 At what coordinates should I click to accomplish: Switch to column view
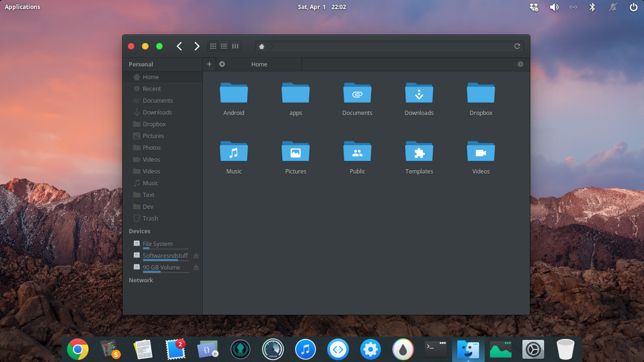[235, 46]
